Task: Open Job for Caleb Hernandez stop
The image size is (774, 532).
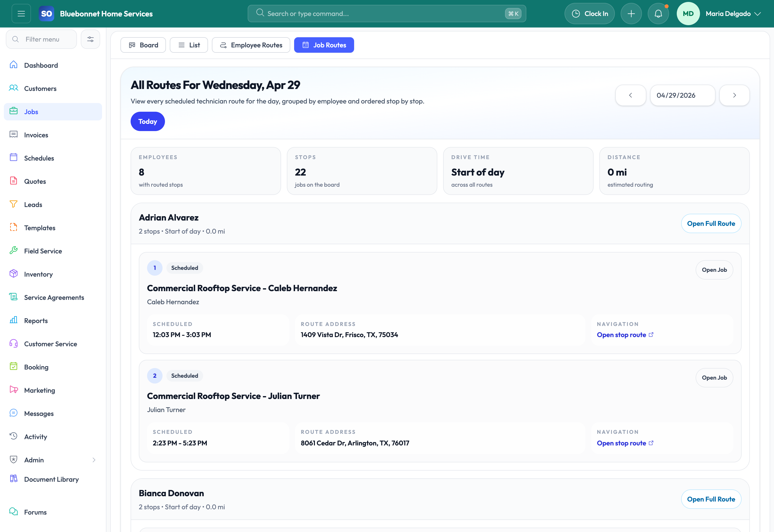Action: pos(714,270)
